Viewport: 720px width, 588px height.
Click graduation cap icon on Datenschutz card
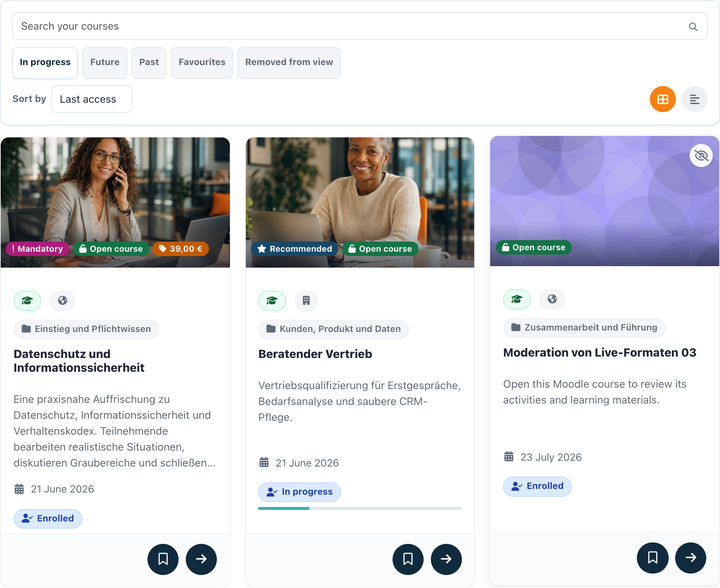[x=27, y=301]
